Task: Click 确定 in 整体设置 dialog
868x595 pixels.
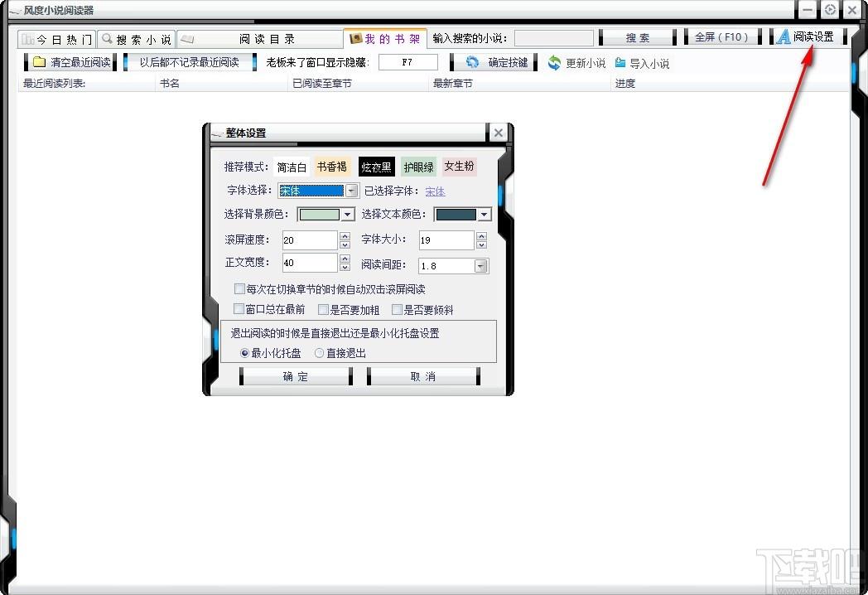Action: click(x=296, y=377)
